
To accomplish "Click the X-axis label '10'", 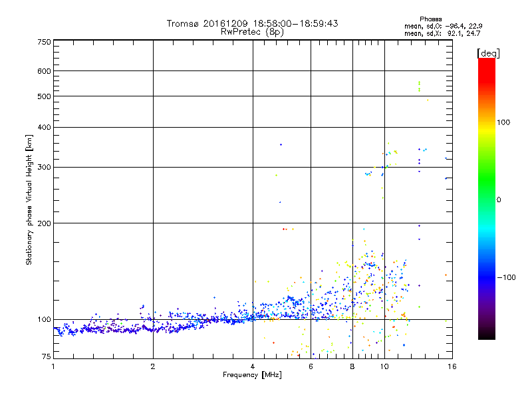I will pos(384,366).
